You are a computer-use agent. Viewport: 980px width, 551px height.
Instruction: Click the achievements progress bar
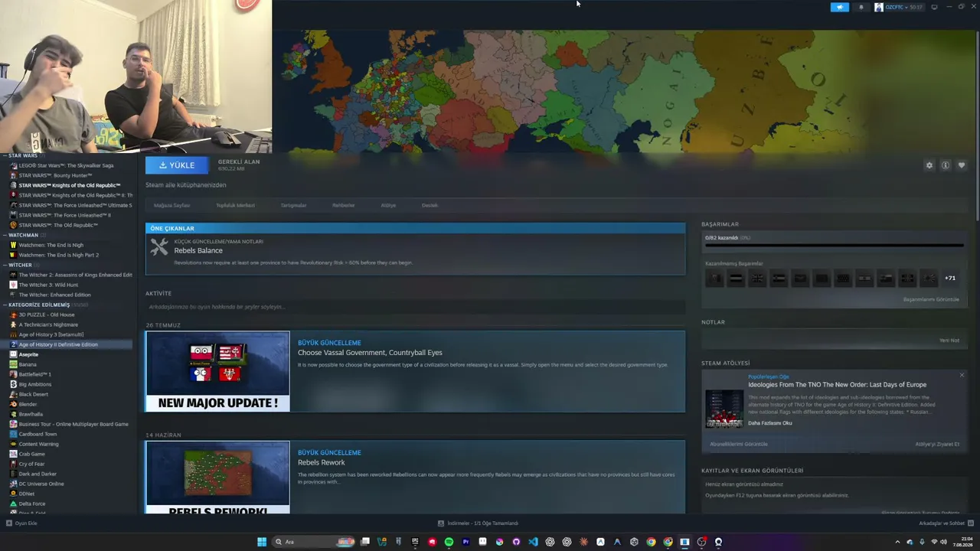pyautogui.click(x=834, y=246)
